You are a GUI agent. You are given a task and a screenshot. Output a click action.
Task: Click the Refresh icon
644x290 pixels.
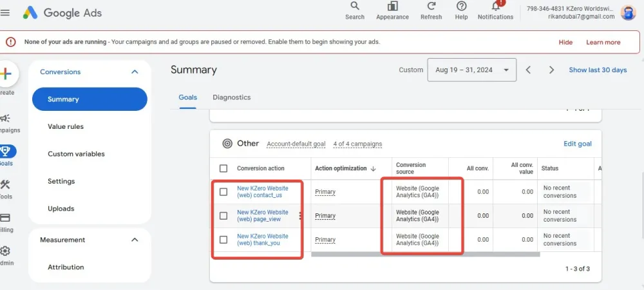(431, 6)
